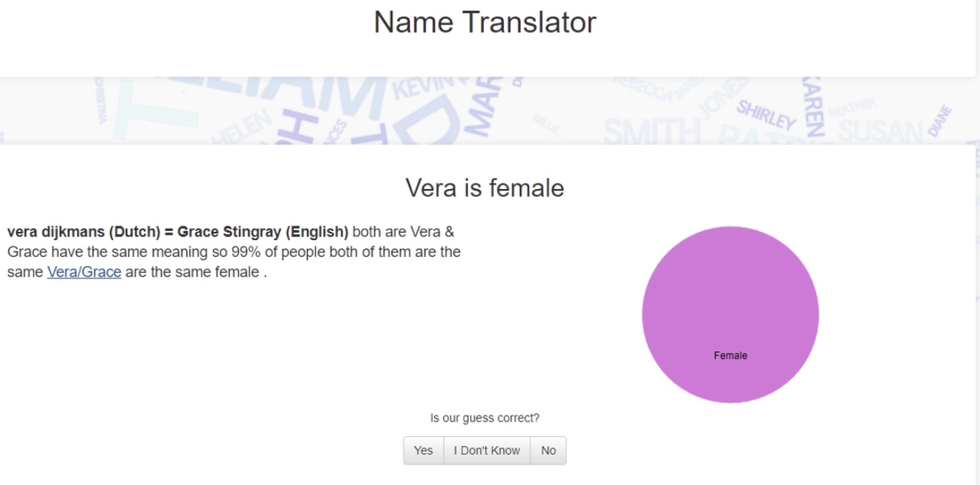Click the "Is our guess correct?" prompt
The image size is (980, 485).
click(485, 418)
